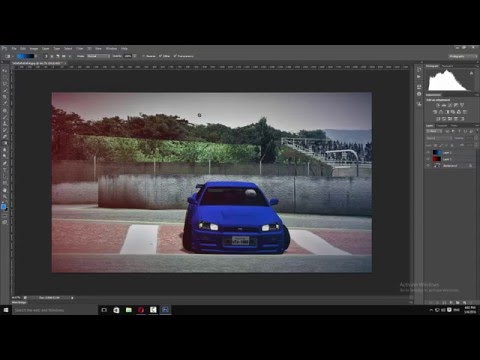
Task: Select the Eyedropper tool
Action: click(x=5, y=104)
